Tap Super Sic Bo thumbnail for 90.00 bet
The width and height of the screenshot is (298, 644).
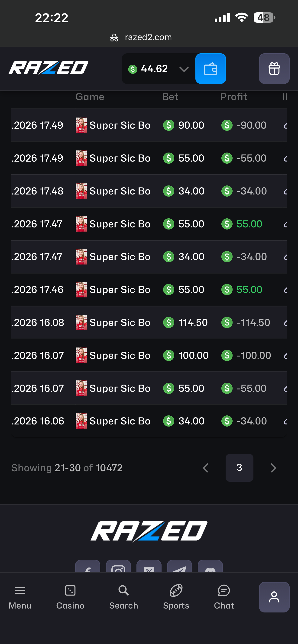coord(81,125)
